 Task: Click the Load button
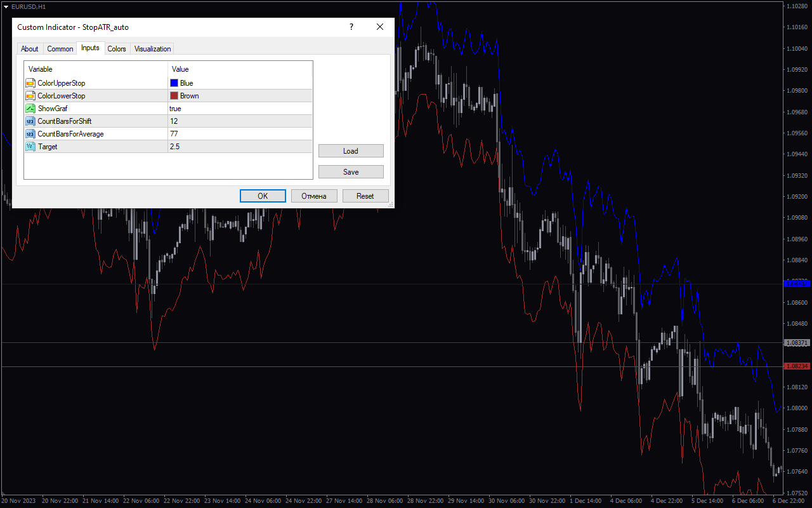[x=351, y=151]
